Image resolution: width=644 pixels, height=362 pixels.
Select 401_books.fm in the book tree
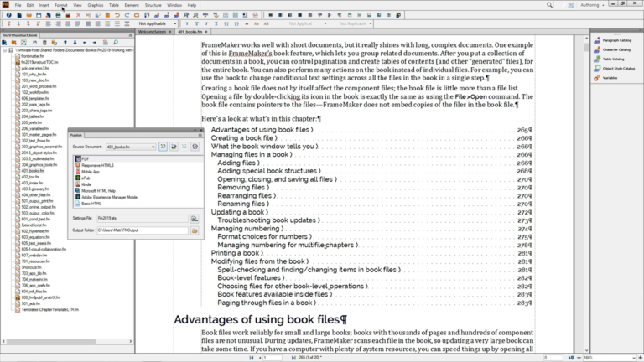coord(33,171)
